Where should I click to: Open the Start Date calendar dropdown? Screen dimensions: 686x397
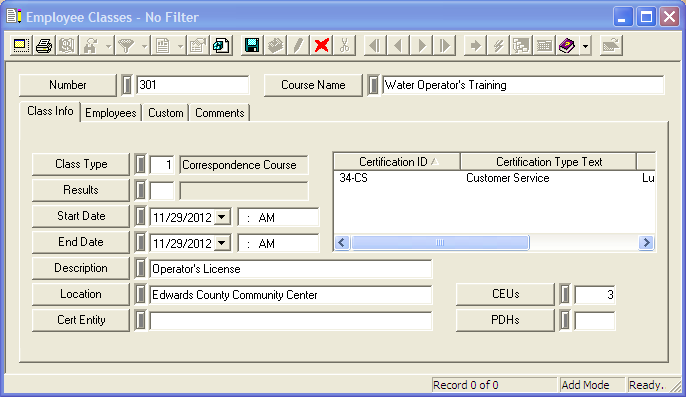pyautogui.click(x=222, y=217)
